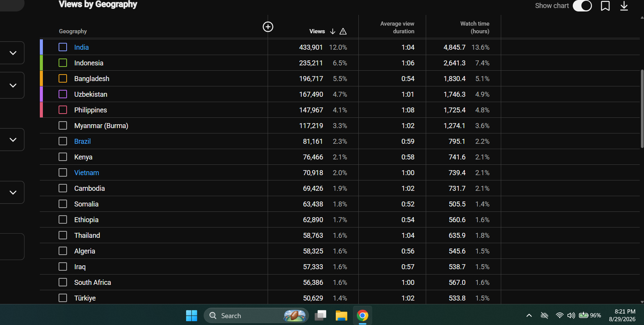644x325 pixels.
Task: Open the Brazil geography link
Action: tap(82, 141)
